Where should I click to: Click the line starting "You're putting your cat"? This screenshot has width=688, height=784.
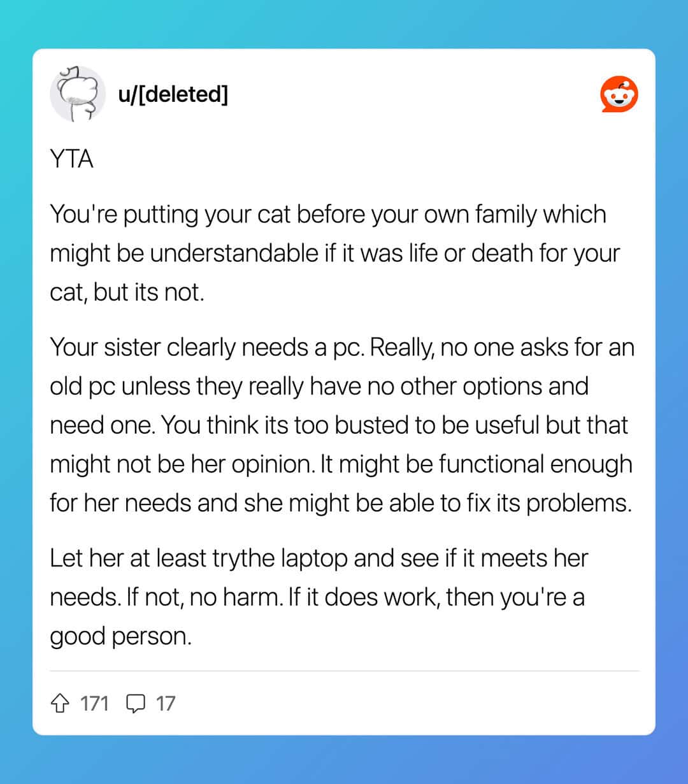[327, 214]
